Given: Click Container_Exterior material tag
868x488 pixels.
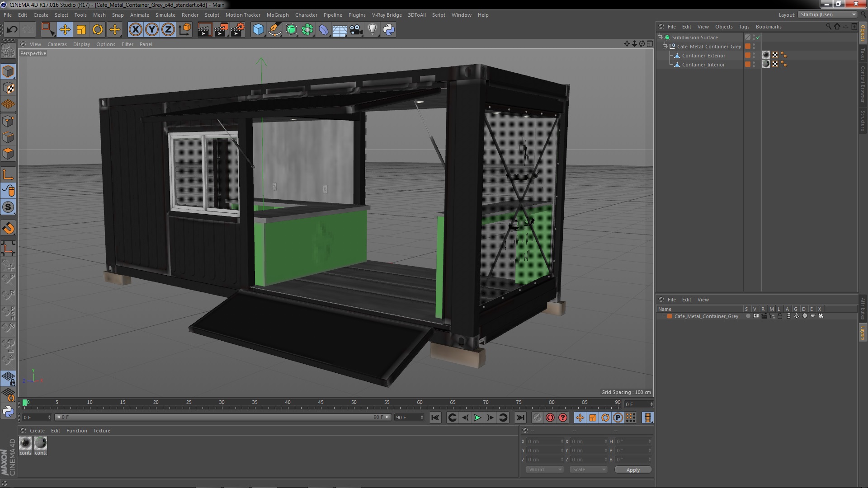Looking at the screenshot, I should point(766,55).
